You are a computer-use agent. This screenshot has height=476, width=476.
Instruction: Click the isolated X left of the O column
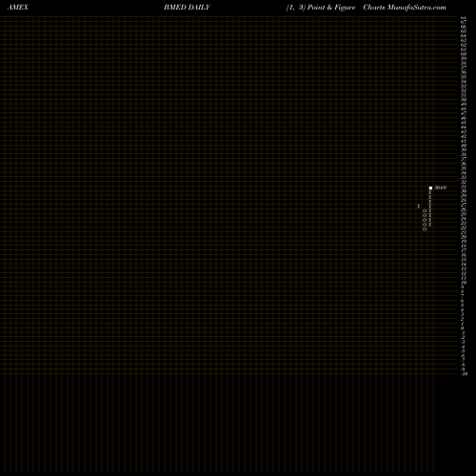tap(419, 207)
